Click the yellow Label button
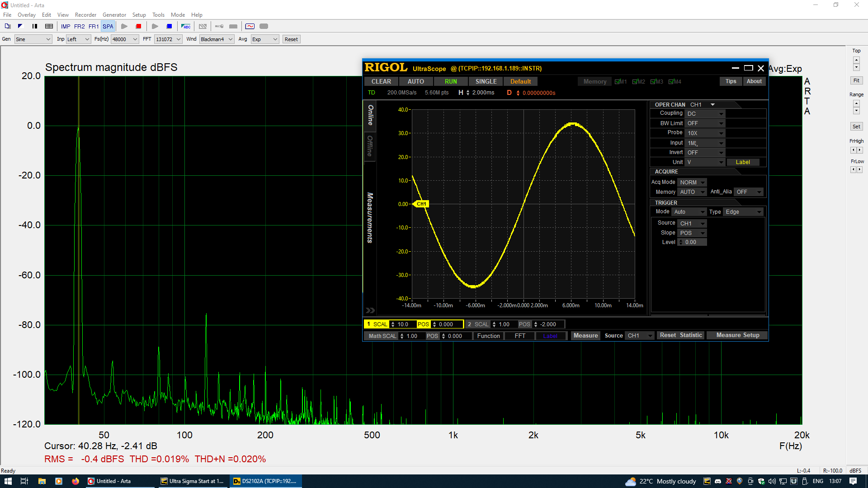The width and height of the screenshot is (868, 488). pyautogui.click(x=743, y=162)
